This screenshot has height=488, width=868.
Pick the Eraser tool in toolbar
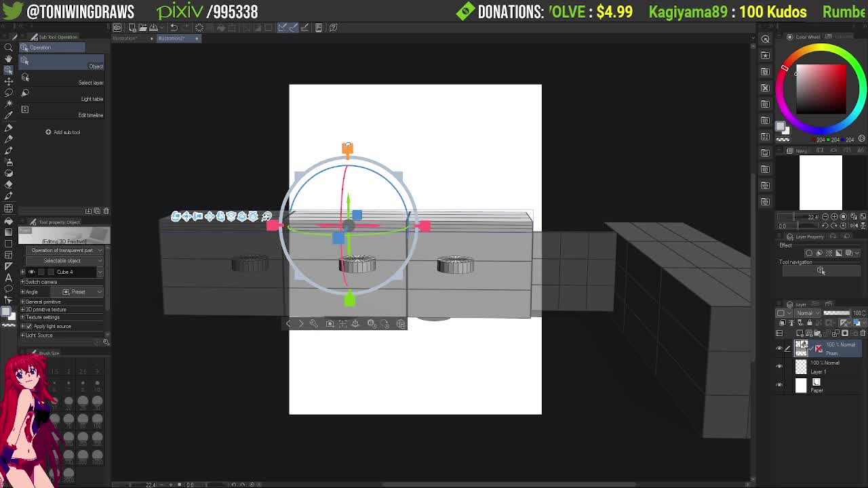(8, 184)
